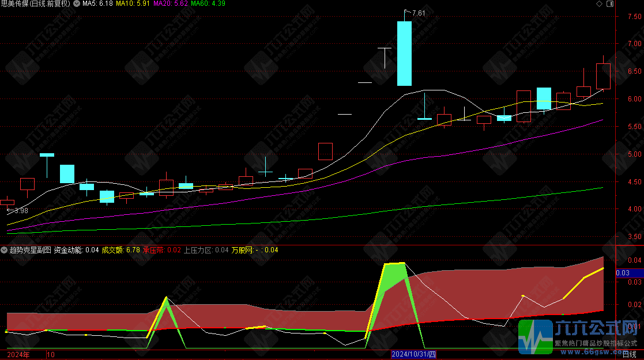Click the diamond marker icon at top right
Screen dimensions: 644x360
pos(599,3)
